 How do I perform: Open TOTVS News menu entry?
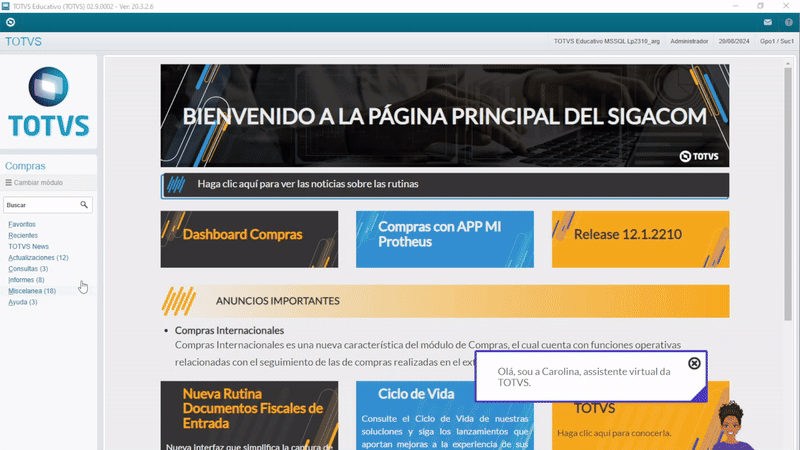tap(29, 246)
